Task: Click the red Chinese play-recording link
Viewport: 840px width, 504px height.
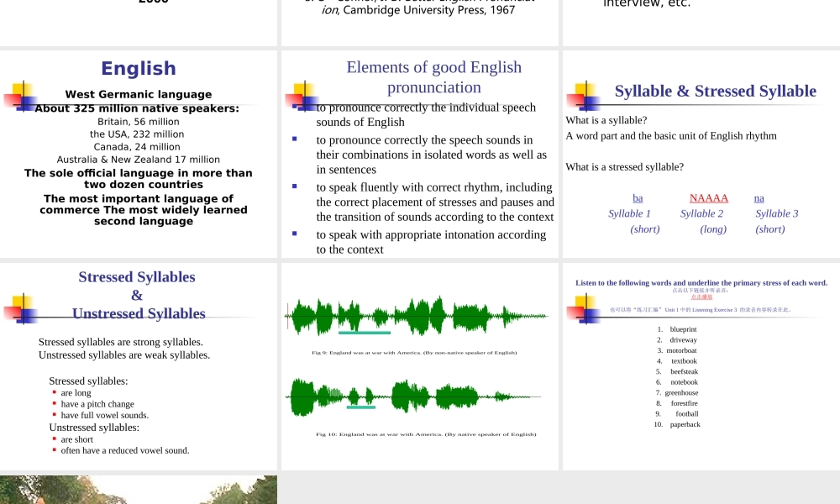Action: (701, 297)
